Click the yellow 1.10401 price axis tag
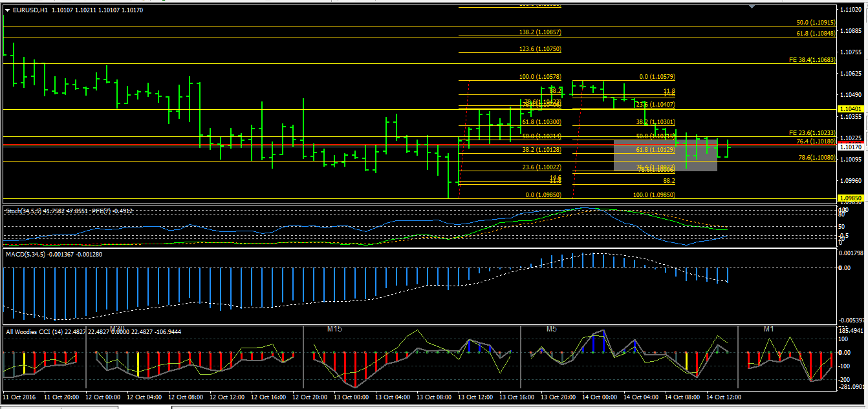 coord(851,110)
